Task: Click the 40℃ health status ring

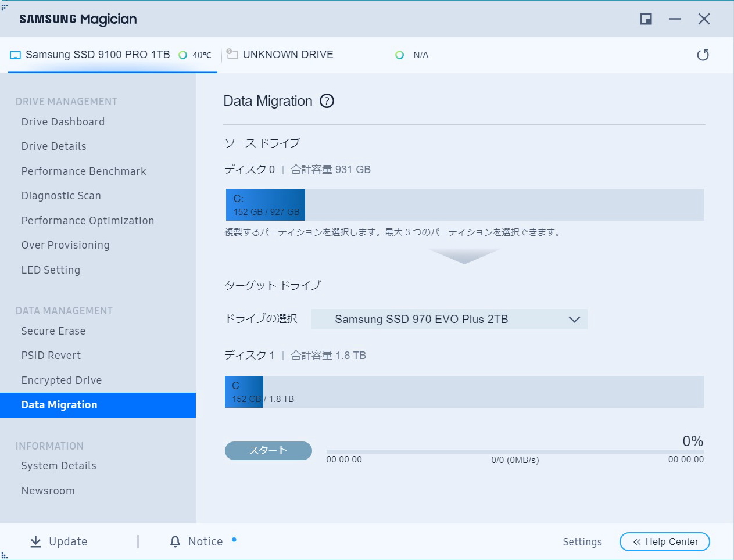Action: coord(182,55)
